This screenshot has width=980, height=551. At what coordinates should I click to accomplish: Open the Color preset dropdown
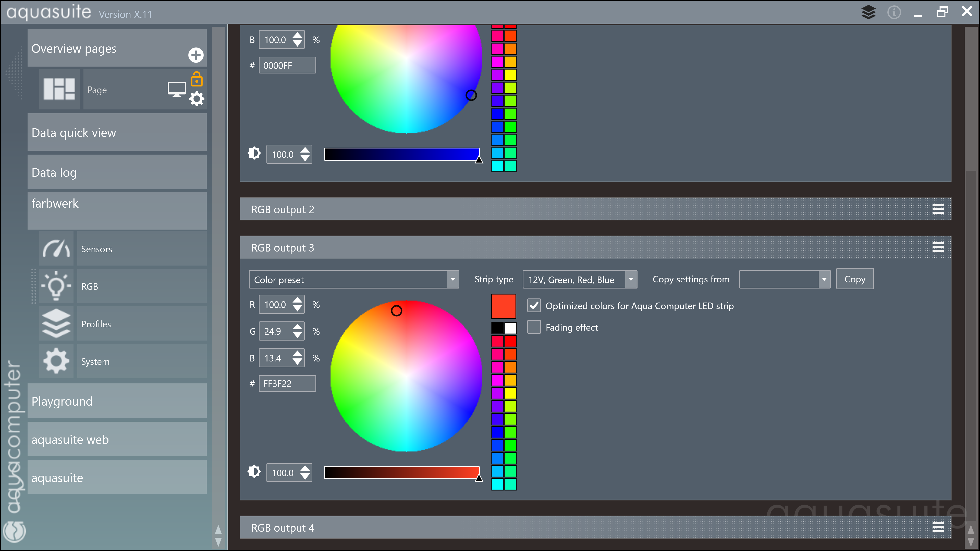[x=353, y=280]
